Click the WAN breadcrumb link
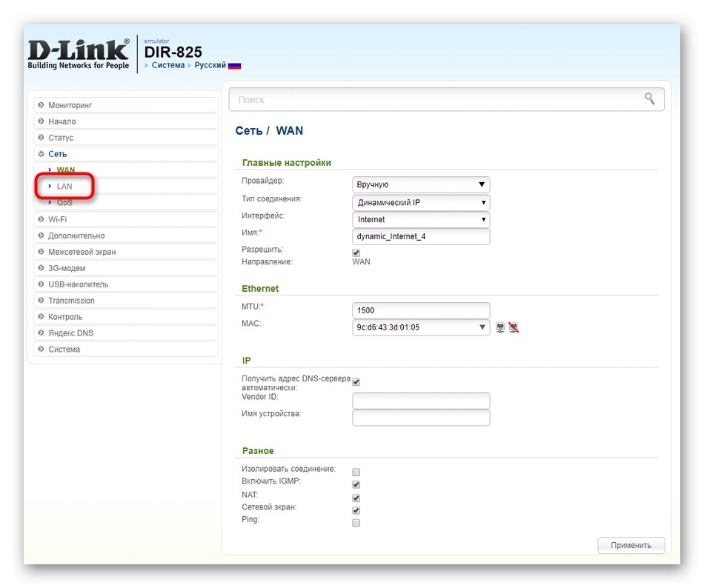This screenshot has width=704, height=588. pyautogui.click(x=289, y=130)
